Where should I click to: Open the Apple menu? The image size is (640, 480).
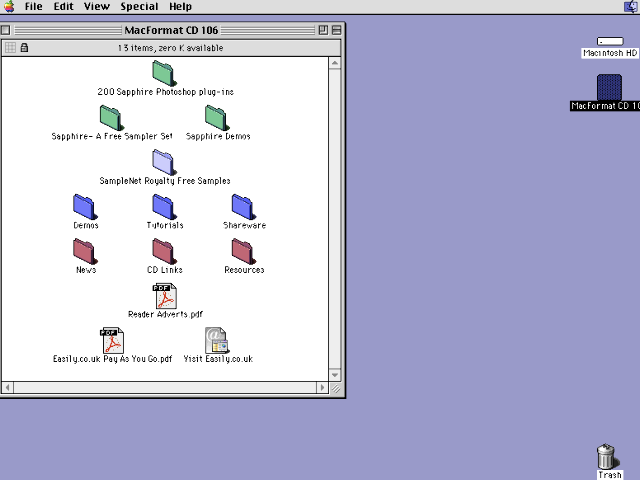click(9, 7)
